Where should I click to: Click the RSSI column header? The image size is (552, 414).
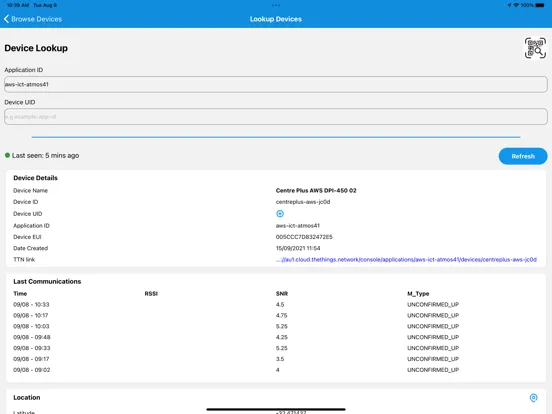pos(151,294)
